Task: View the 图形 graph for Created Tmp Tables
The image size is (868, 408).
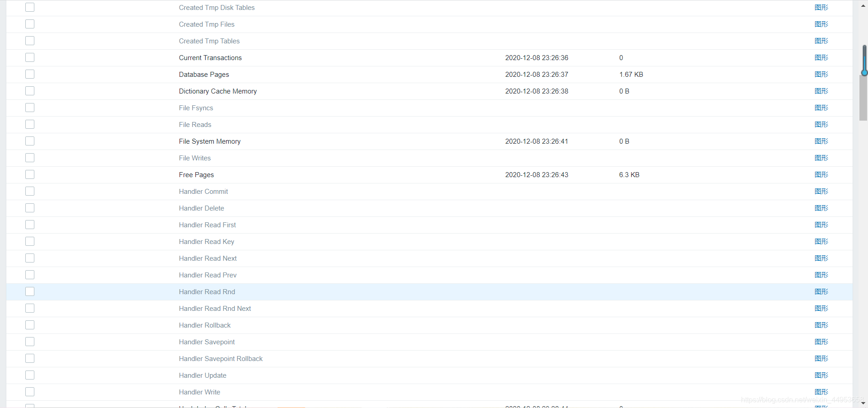Action: pos(821,41)
